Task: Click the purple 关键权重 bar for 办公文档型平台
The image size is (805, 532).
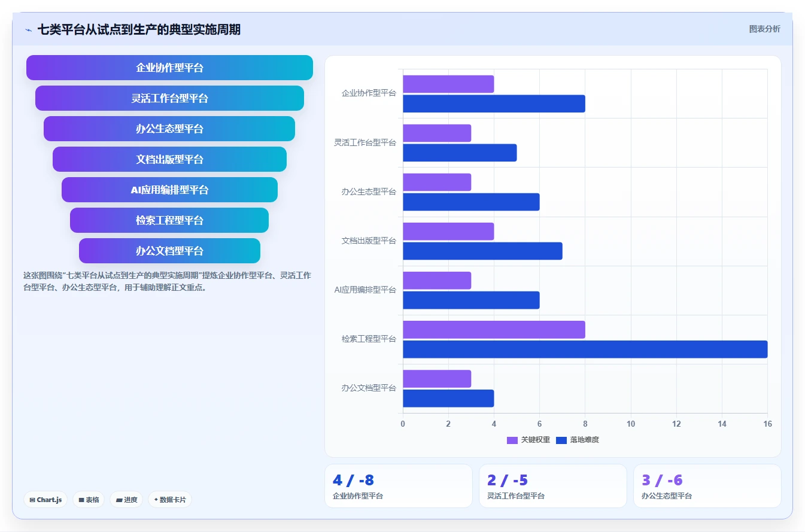Action: [437, 379]
